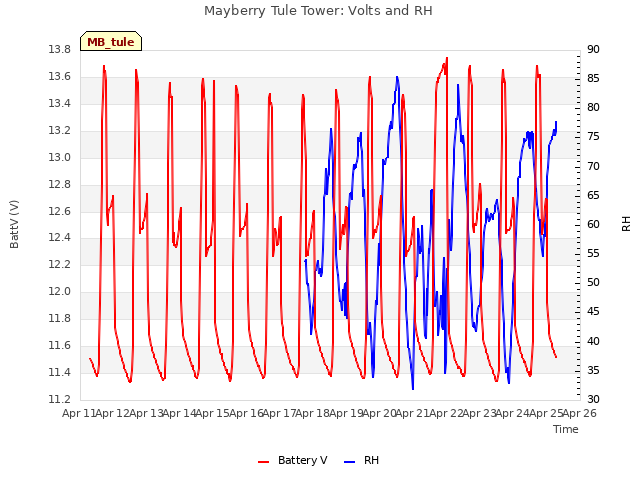Click the 13.2 BattV axis value
Screen dimensions: 640x480
(x=60, y=131)
